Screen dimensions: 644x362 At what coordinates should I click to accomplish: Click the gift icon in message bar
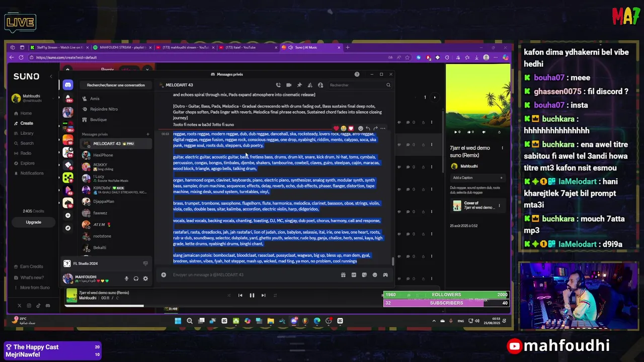(x=343, y=275)
